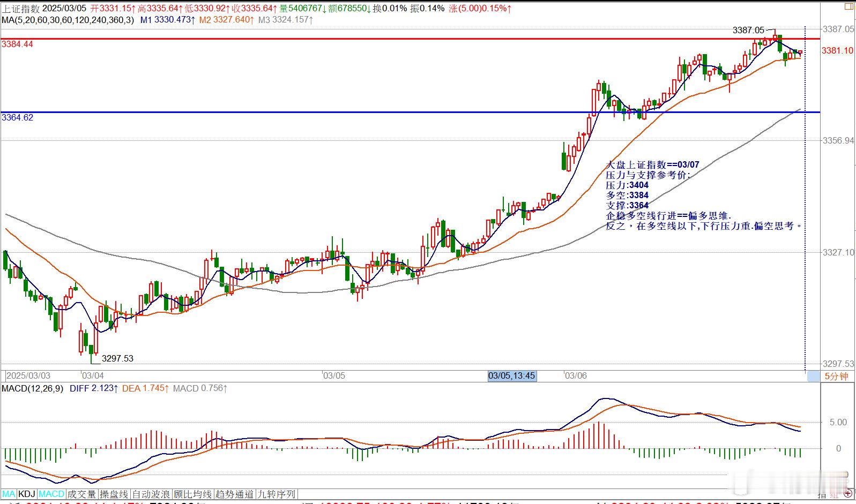856x504 pixels.
Task: Click the 03/04 date label on time axis
Action: pyautogui.click(x=93, y=375)
